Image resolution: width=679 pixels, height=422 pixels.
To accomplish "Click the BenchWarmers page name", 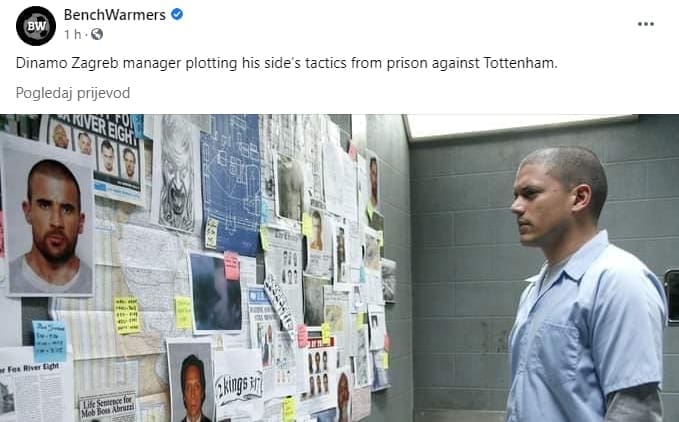I will (x=114, y=15).
